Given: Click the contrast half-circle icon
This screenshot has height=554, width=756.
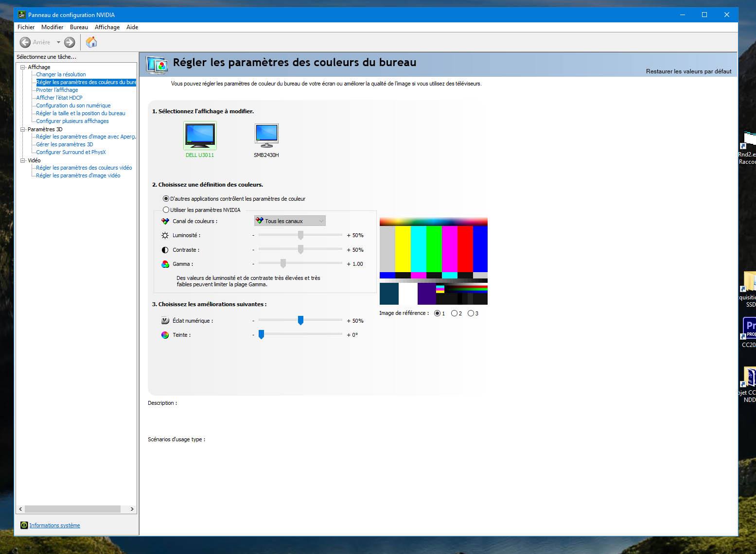Looking at the screenshot, I should (165, 249).
